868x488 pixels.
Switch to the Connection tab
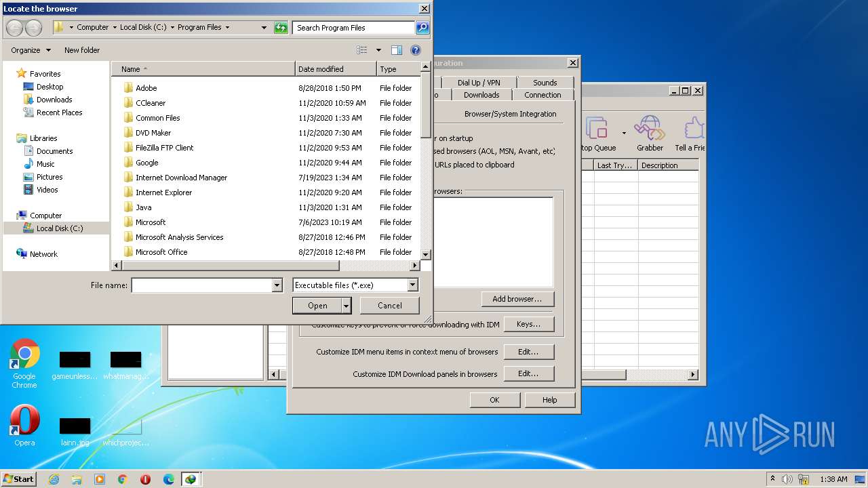tap(542, 95)
